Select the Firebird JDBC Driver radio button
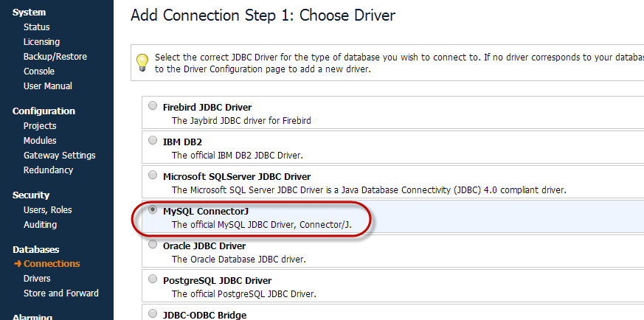 pos(153,106)
